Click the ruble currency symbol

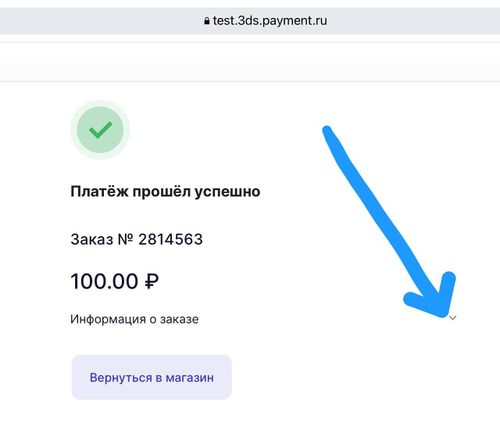click(152, 281)
